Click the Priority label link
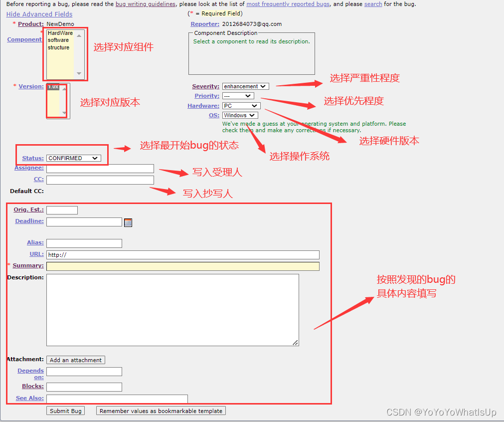 coord(207,96)
